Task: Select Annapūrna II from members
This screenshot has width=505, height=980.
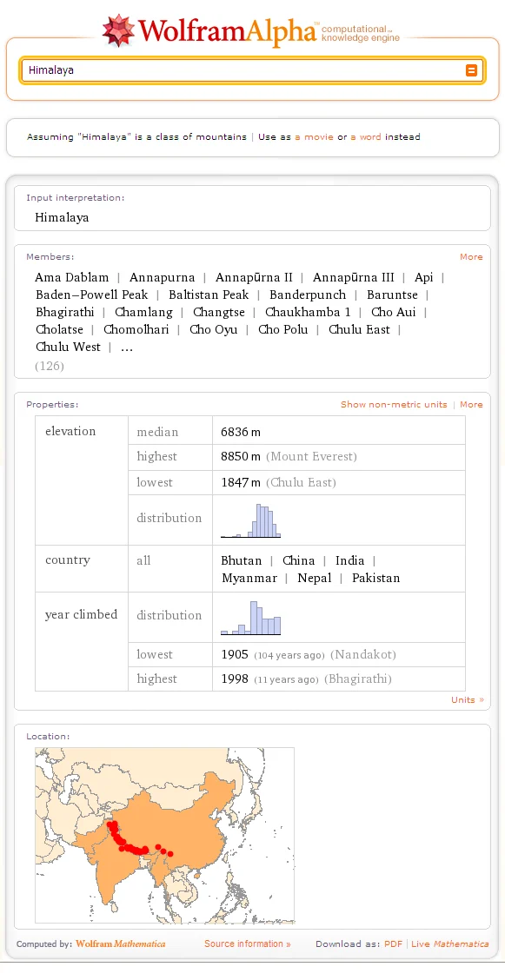Action: (x=254, y=277)
